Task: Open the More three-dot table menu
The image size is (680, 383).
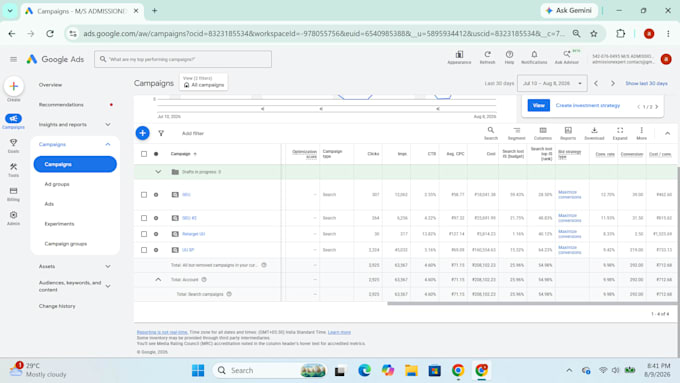Action: pyautogui.click(x=641, y=130)
